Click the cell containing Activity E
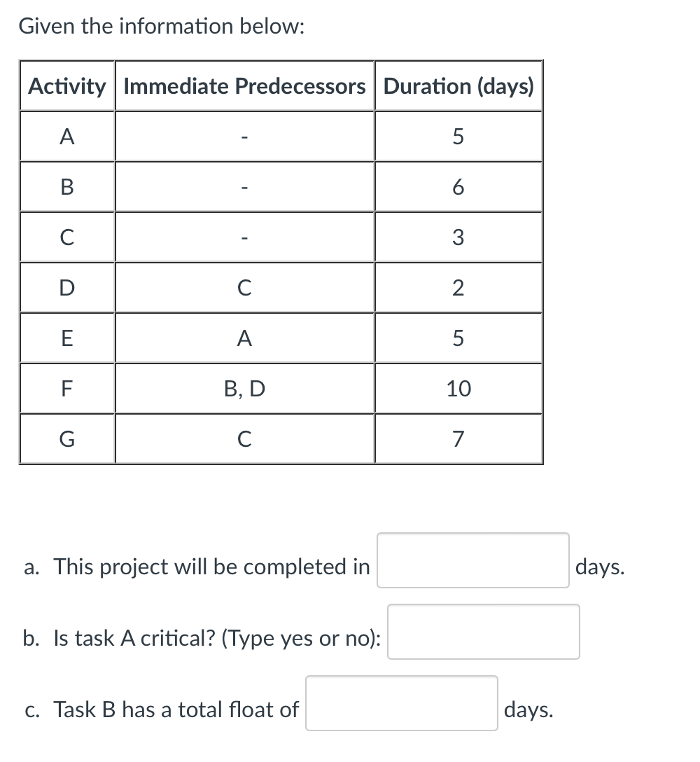 click(66, 338)
